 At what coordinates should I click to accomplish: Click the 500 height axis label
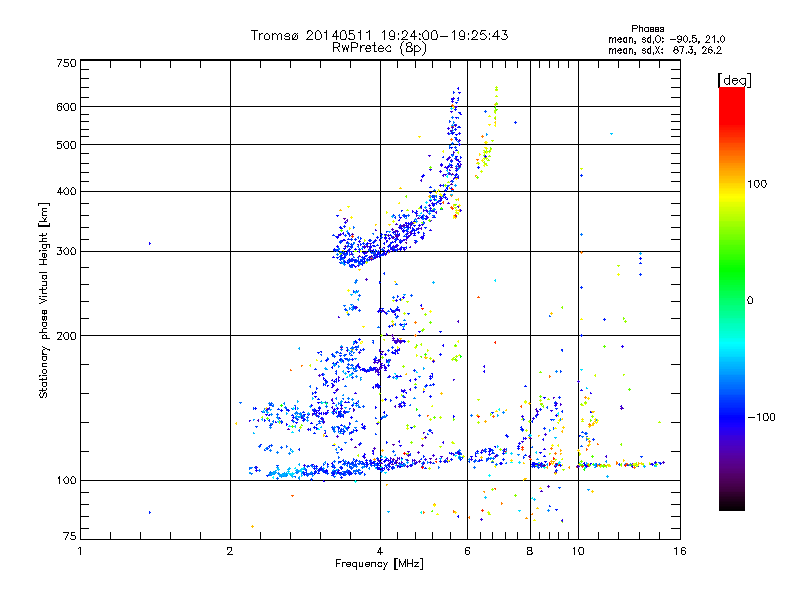pyautogui.click(x=66, y=145)
